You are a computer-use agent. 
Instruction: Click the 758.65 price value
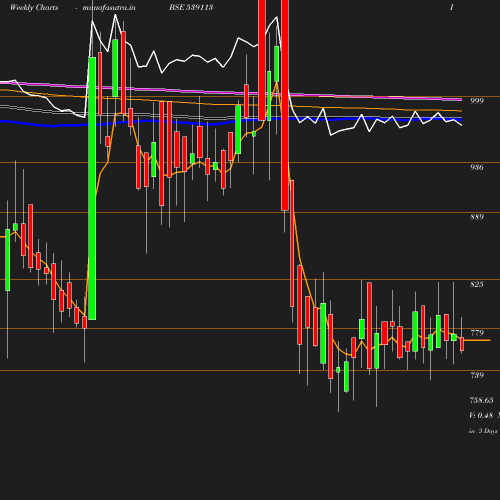pos(481,400)
